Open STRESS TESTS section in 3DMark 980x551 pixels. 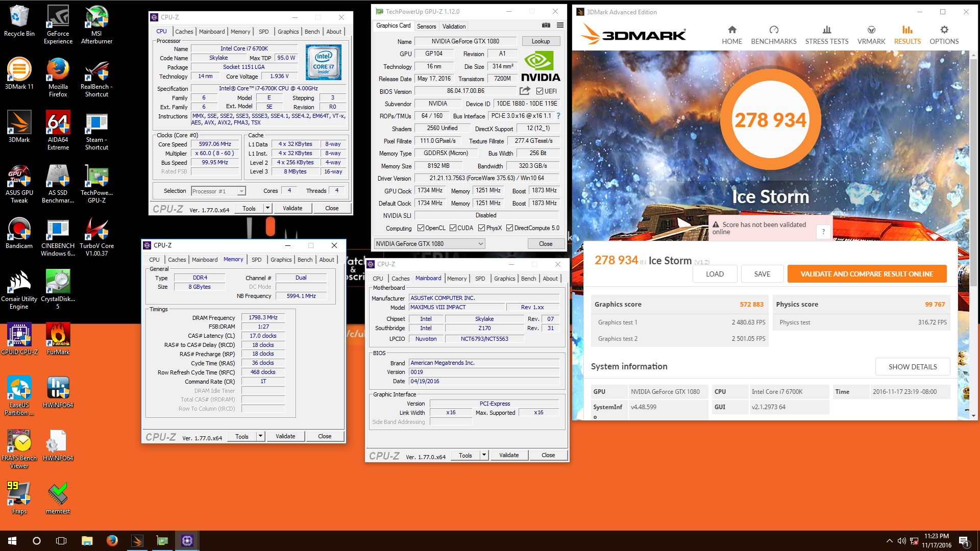826,35
